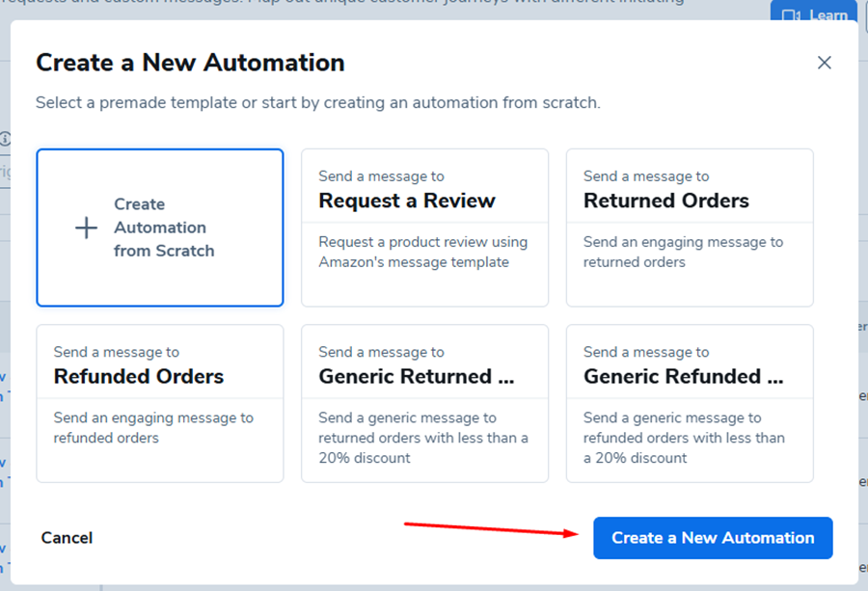The image size is (868, 591).
Task: Click 'Send a message to' above Request a Review
Action: (382, 176)
